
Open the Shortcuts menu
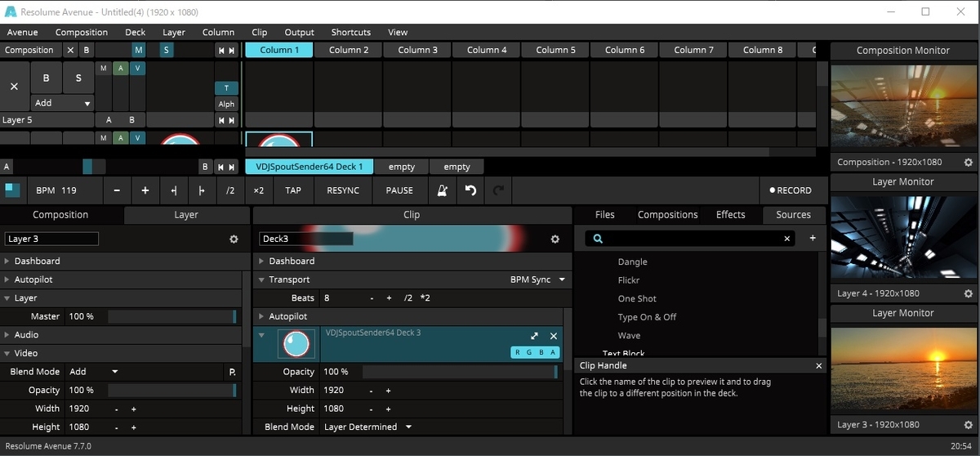[x=350, y=33]
